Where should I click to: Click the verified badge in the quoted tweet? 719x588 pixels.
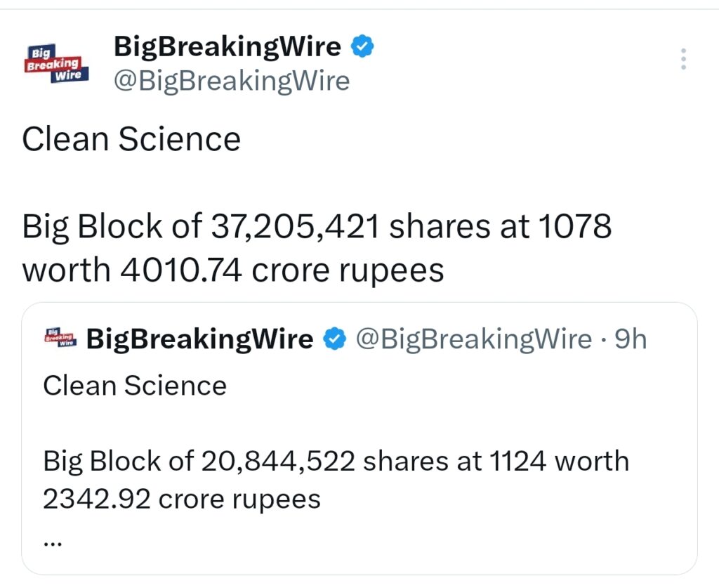point(335,338)
